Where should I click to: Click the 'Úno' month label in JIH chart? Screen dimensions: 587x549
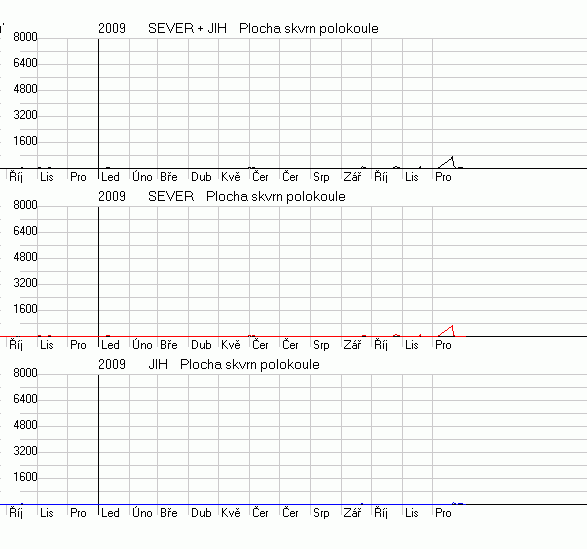[142, 513]
